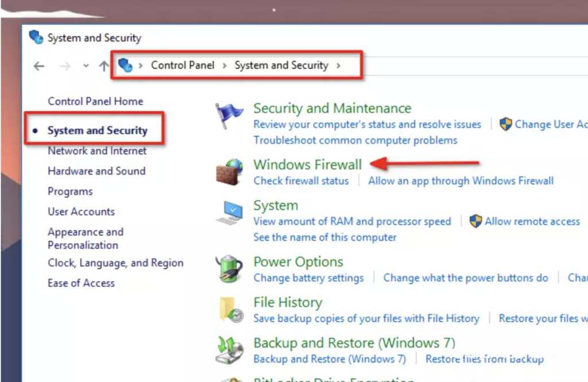Open recent locations dropdown arrow

point(86,66)
